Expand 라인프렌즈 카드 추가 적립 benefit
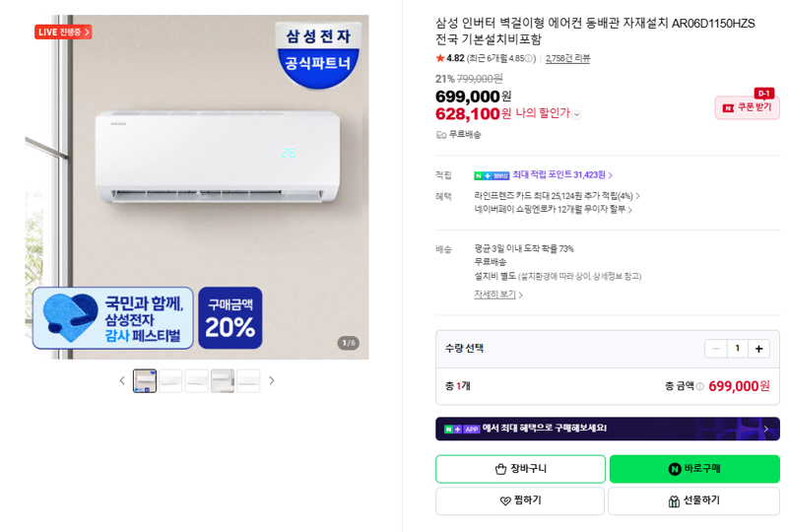788x532 pixels. click(557, 196)
